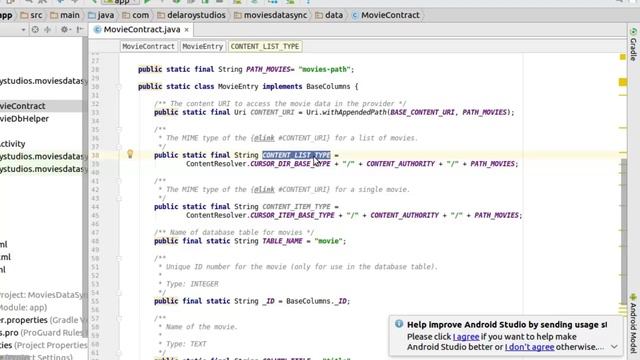The width and height of the screenshot is (640, 360).
Task: Click the CURSOR_ITEM_BASE_TYPE reference
Action: pos(292,215)
